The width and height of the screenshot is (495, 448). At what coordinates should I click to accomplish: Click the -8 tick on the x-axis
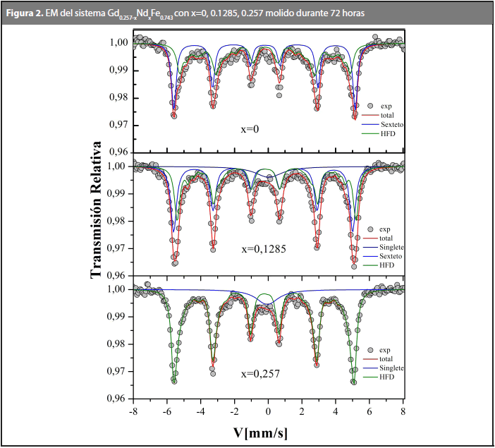point(132,411)
